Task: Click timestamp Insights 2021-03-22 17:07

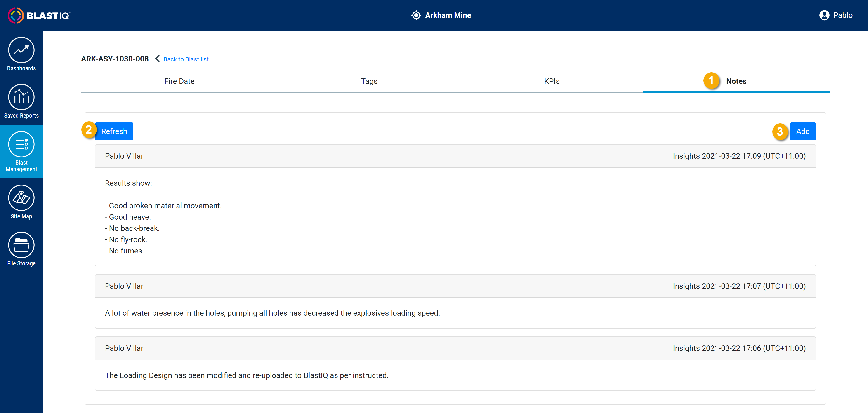Action: 739,286
